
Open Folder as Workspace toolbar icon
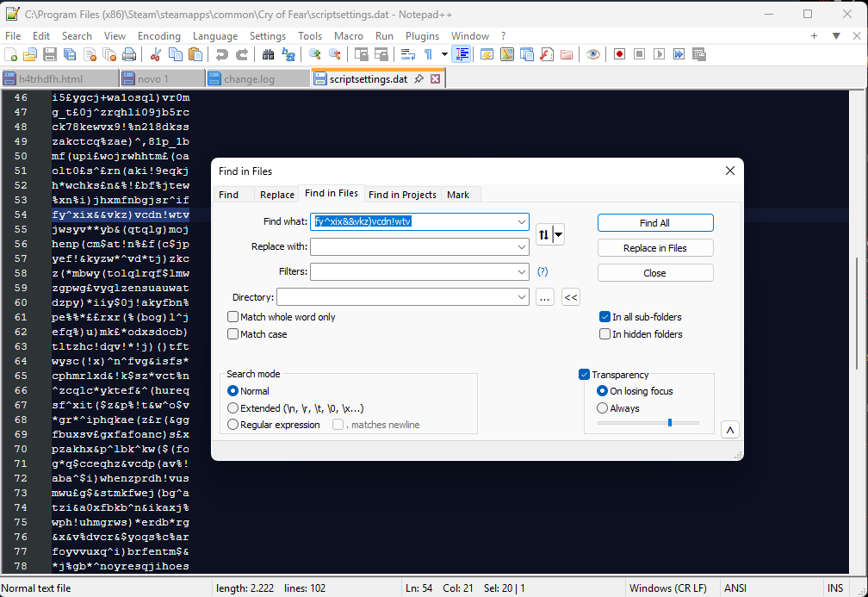coord(567,54)
